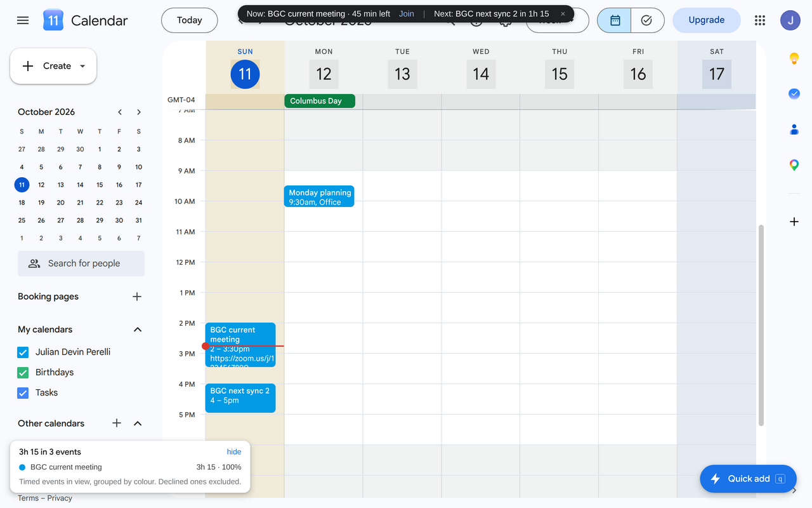
Task: Open the Columbus Day event
Action: coord(320,101)
